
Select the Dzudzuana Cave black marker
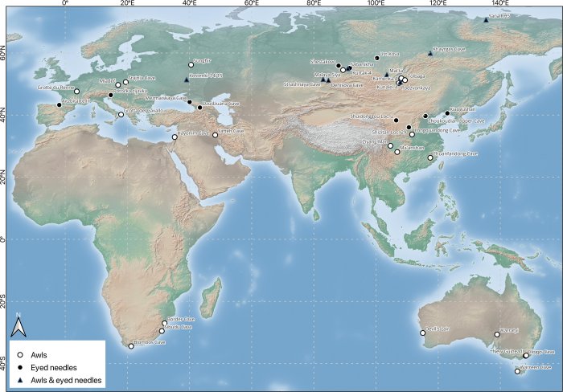[x=199, y=107]
